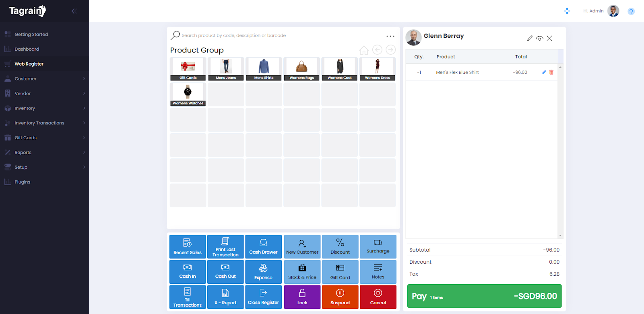Remove customer Glenn Berray from the sale
The height and width of the screenshot is (314, 644).
[549, 38]
